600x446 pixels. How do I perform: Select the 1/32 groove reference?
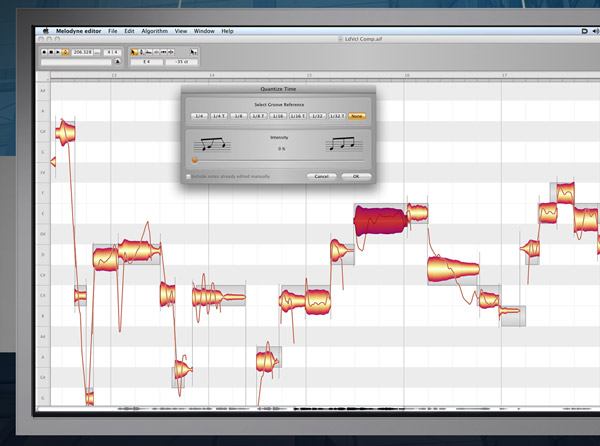pyautogui.click(x=317, y=116)
